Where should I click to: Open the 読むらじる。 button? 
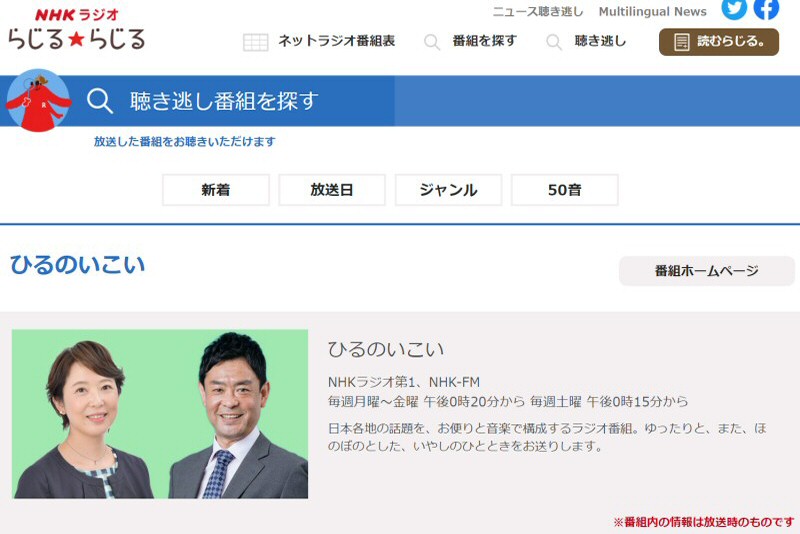tap(719, 42)
